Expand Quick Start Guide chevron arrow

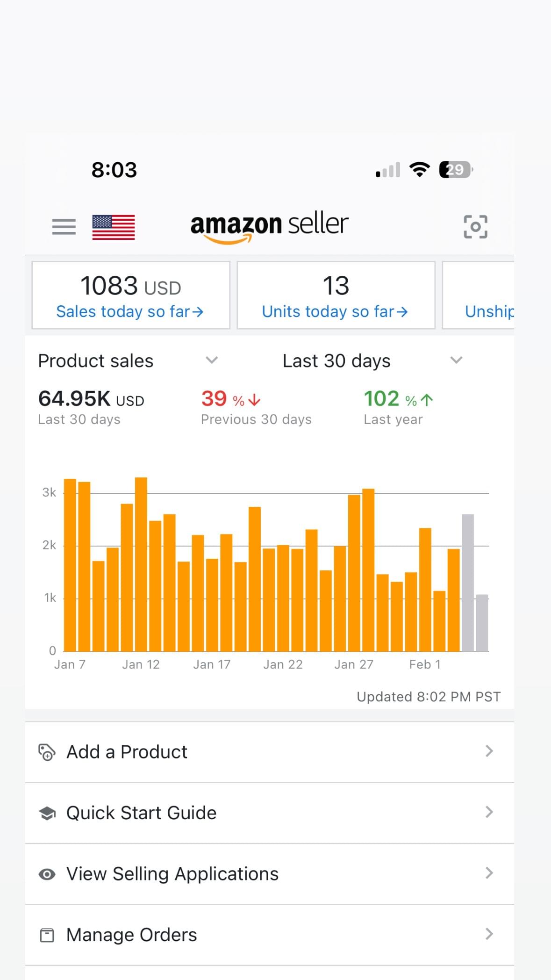pos(489,812)
